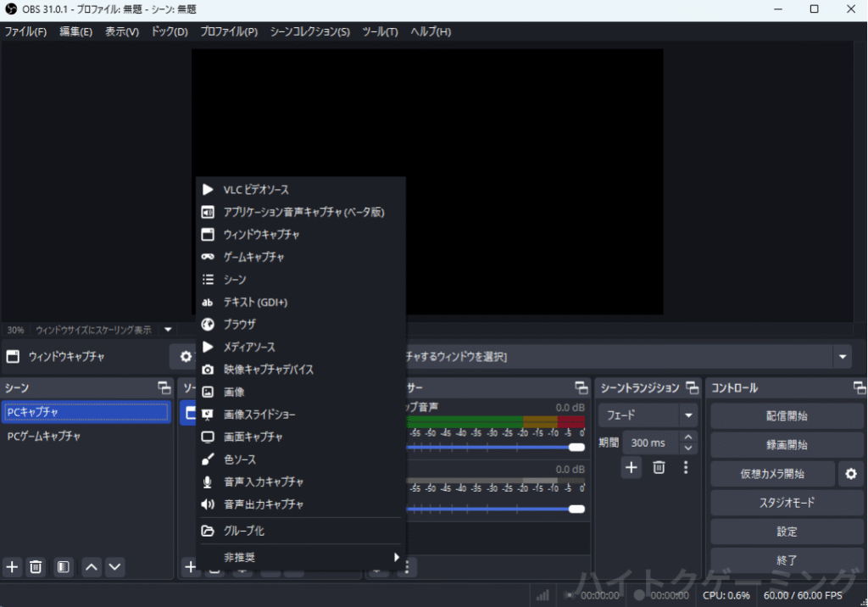Click the 映像キャプチャデバイス camera icon
This screenshot has height=607, width=868.
click(208, 370)
